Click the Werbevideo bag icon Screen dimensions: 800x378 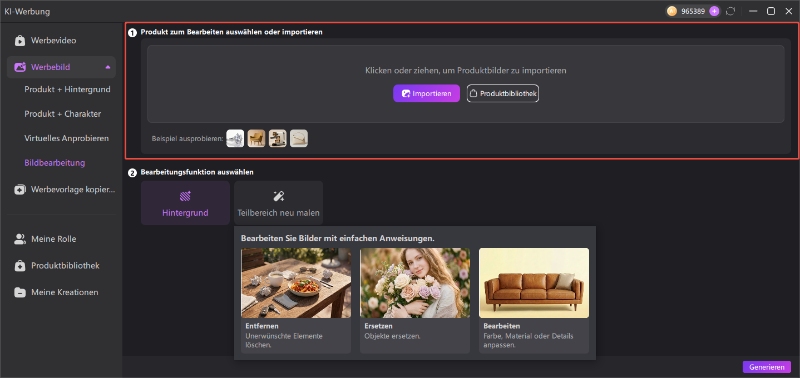pos(20,40)
